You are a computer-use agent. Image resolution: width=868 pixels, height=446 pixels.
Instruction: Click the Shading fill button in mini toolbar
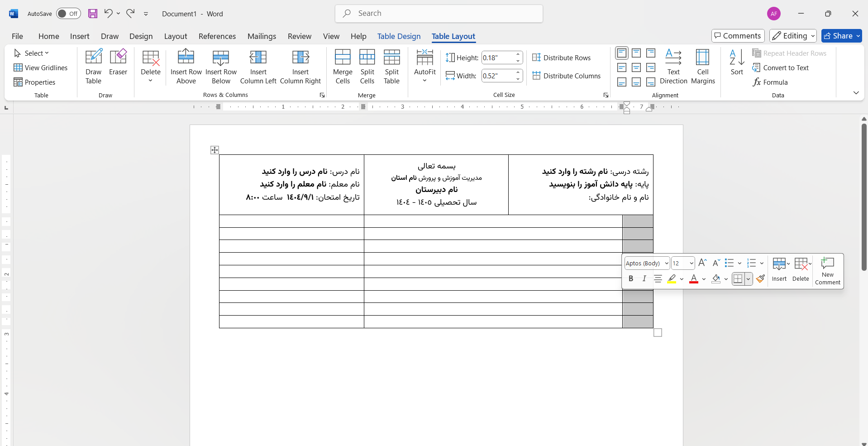click(x=716, y=278)
